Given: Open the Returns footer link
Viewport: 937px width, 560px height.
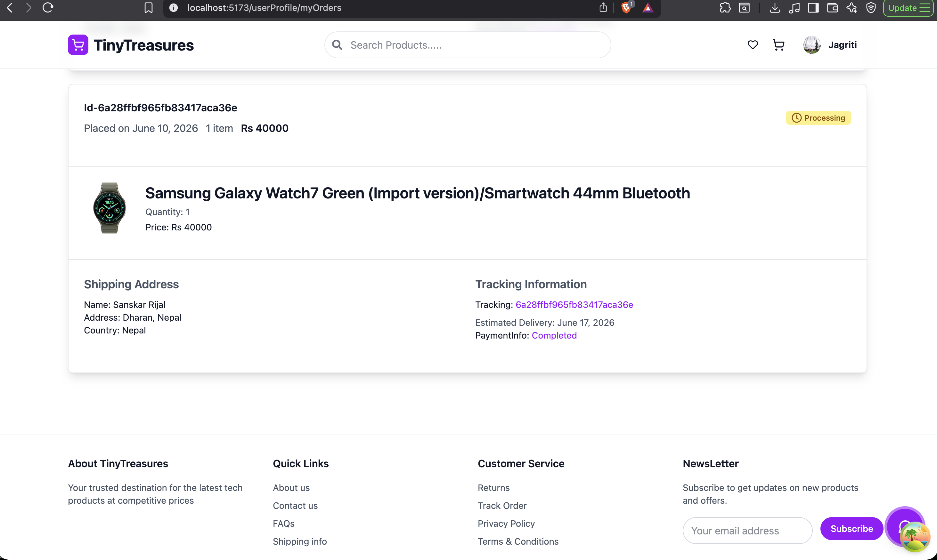Looking at the screenshot, I should 494,488.
